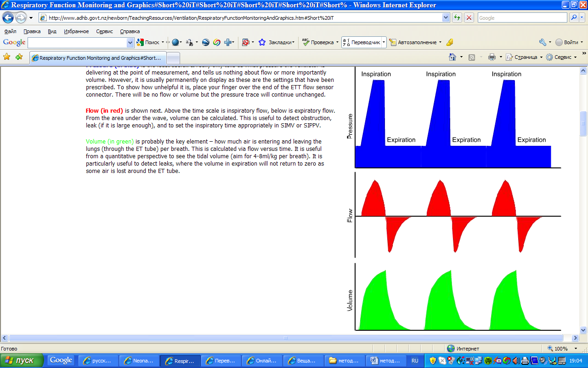Expand the Google Toolbar search history dropdown

pos(130,42)
